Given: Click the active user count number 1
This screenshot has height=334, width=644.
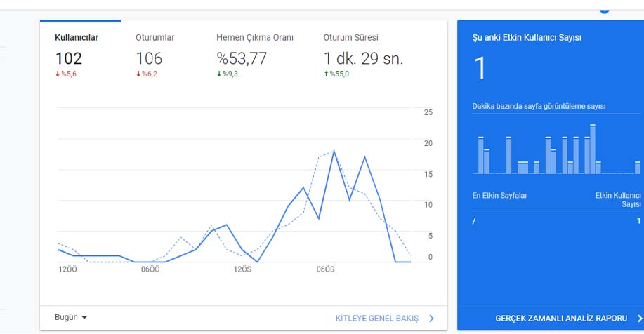Looking at the screenshot, I should [479, 68].
